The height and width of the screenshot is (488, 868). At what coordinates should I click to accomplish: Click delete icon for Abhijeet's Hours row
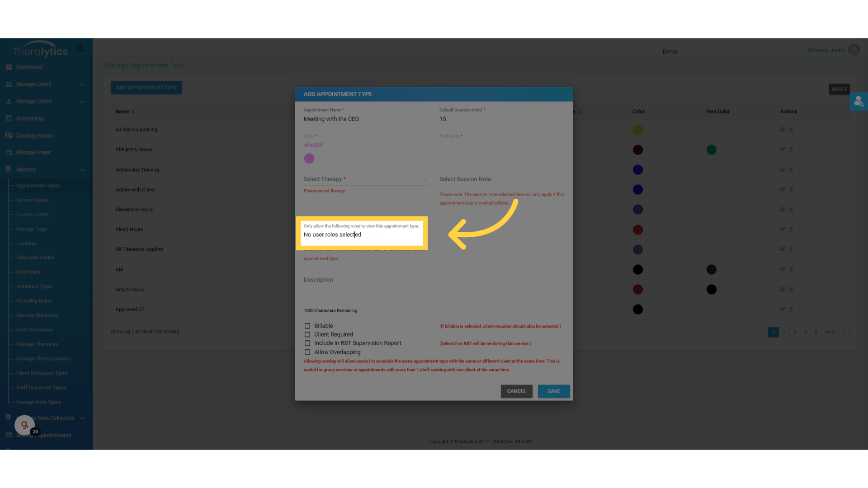[791, 150]
